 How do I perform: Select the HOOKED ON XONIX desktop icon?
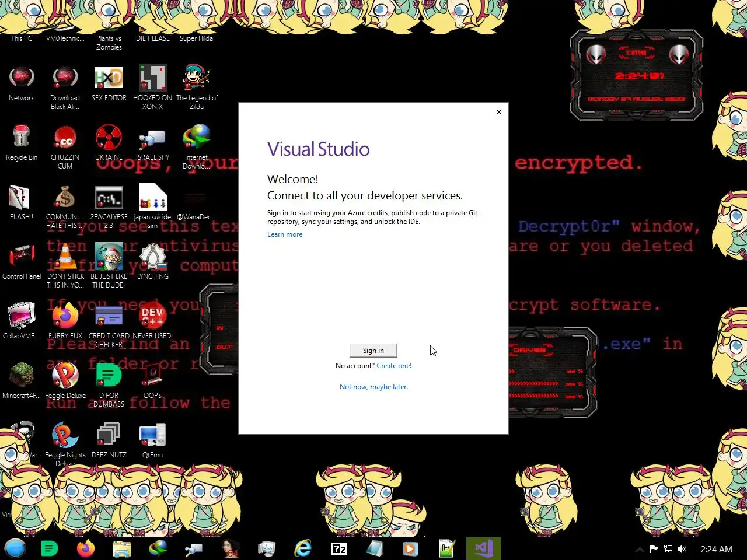(152, 87)
